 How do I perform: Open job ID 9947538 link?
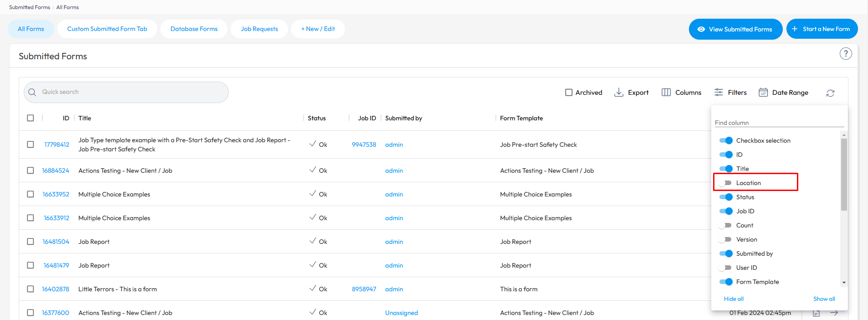(x=364, y=145)
